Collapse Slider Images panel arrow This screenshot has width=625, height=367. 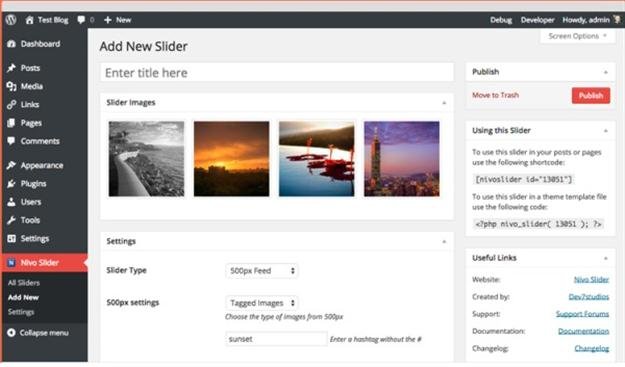[x=444, y=103]
